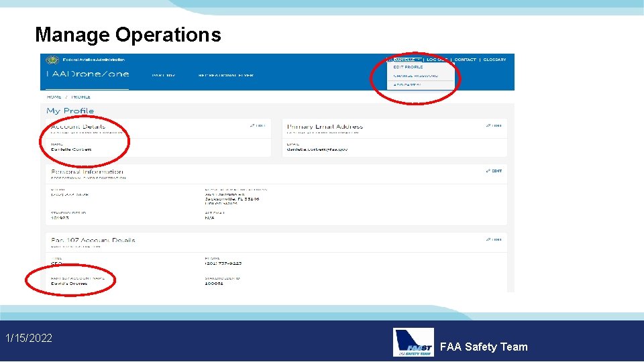
Task: Edit the Part 107 Account Details section
Action: [x=494, y=239]
